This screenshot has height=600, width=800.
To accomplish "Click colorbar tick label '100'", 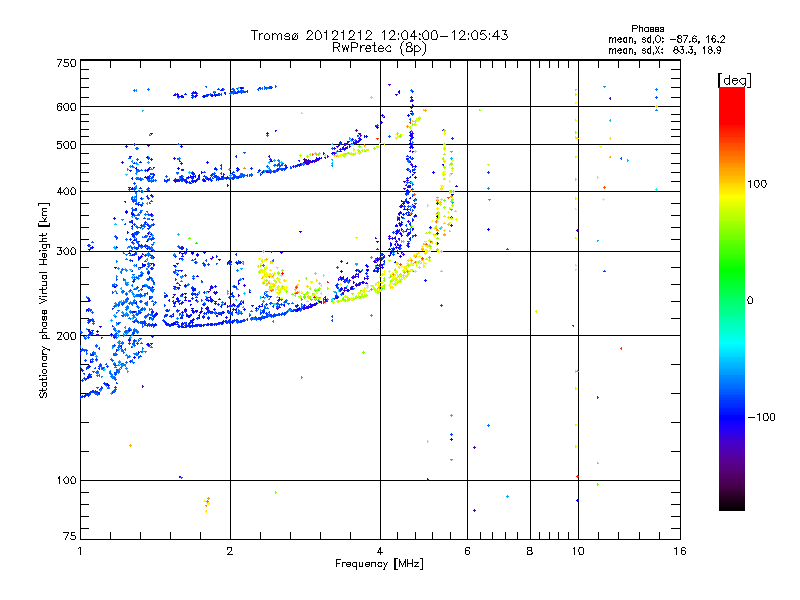I will [757, 184].
